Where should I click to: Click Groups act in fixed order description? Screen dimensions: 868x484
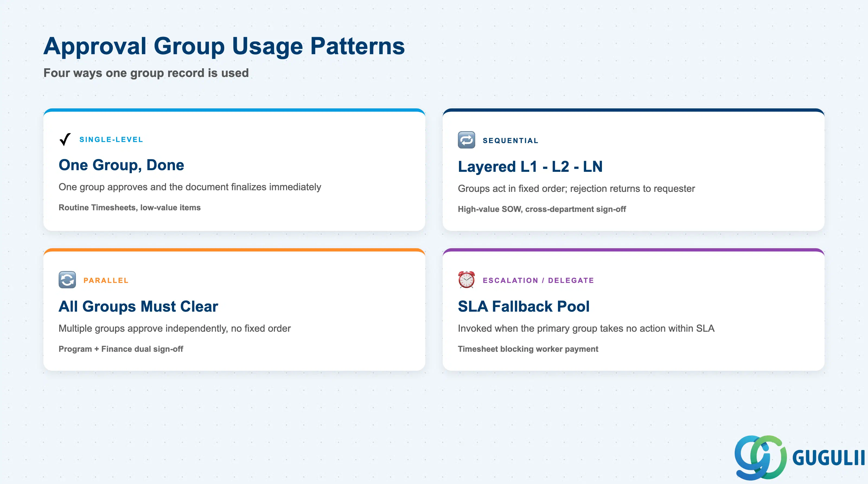pyautogui.click(x=576, y=189)
